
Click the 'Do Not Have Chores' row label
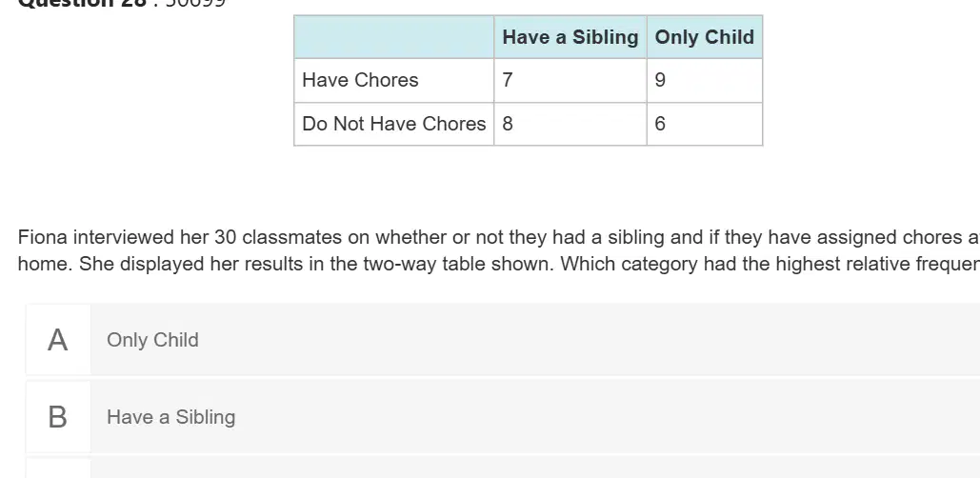[x=393, y=124]
